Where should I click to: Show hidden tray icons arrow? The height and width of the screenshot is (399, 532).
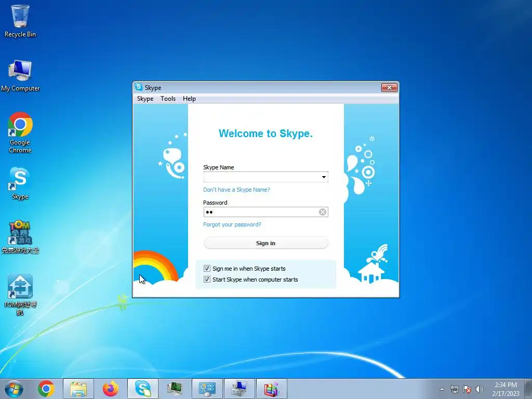click(442, 389)
